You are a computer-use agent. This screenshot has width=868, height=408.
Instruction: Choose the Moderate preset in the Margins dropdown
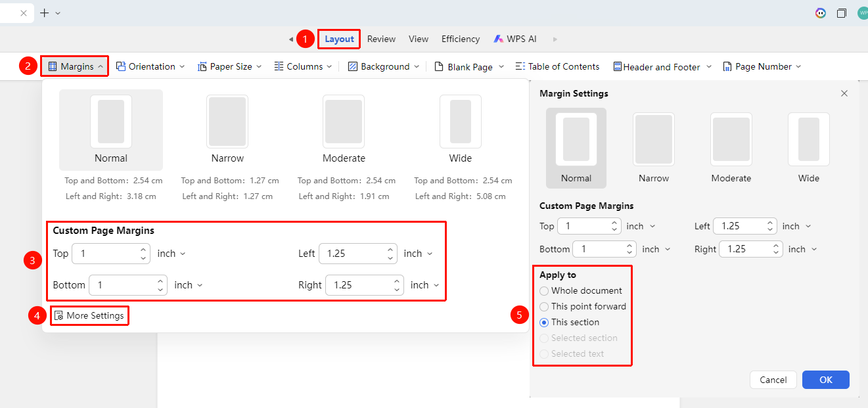344,130
